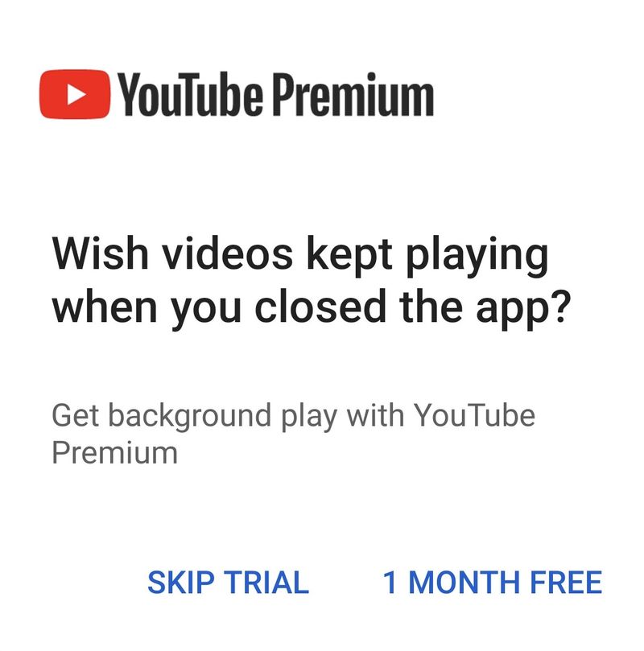Click "YouTube" in the gray description text
Screen dimensions: 644x651
[474, 415]
